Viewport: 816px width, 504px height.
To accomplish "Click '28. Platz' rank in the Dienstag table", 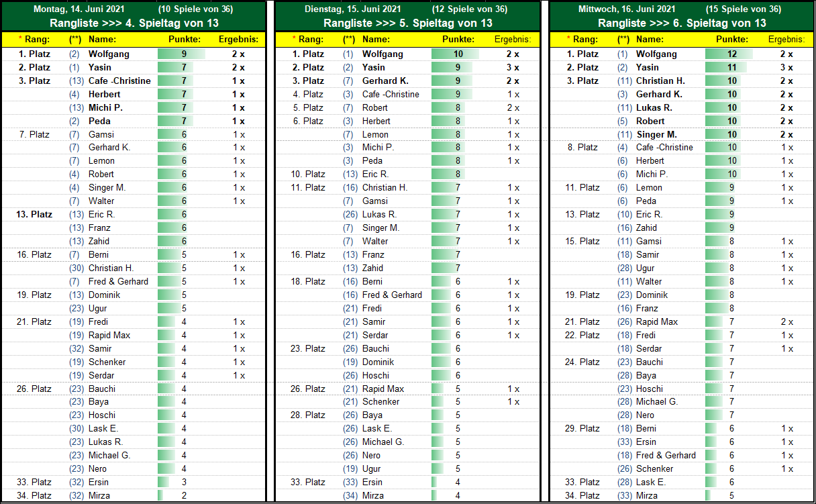I will pos(308,415).
